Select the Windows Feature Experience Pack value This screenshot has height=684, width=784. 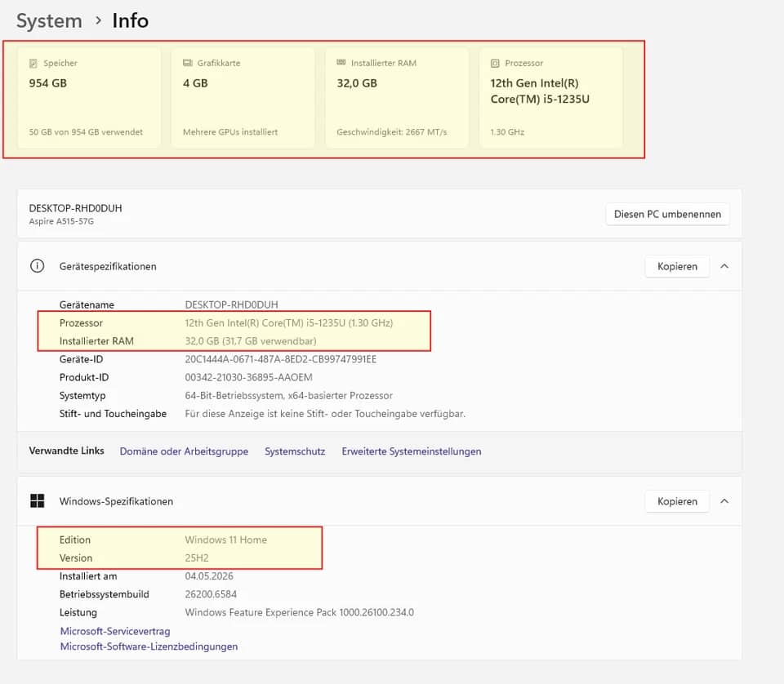[300, 612]
